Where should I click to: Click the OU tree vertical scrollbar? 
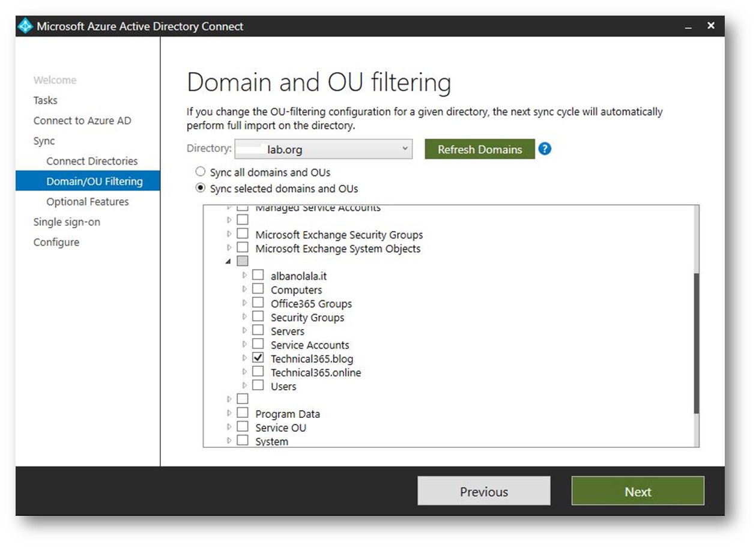696,342
